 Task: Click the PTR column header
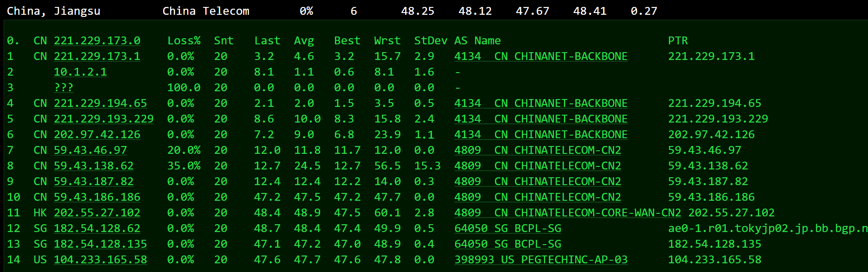click(678, 41)
